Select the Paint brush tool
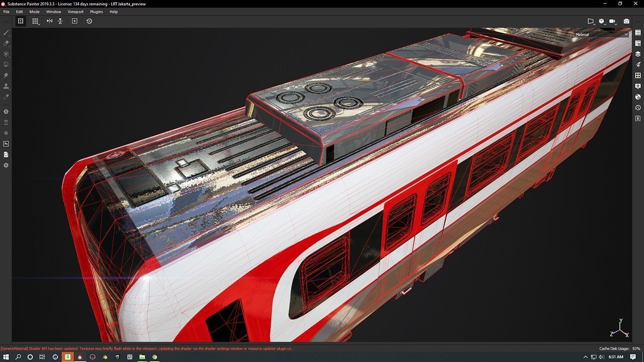Image resolution: width=644 pixels, height=362 pixels. click(x=6, y=33)
